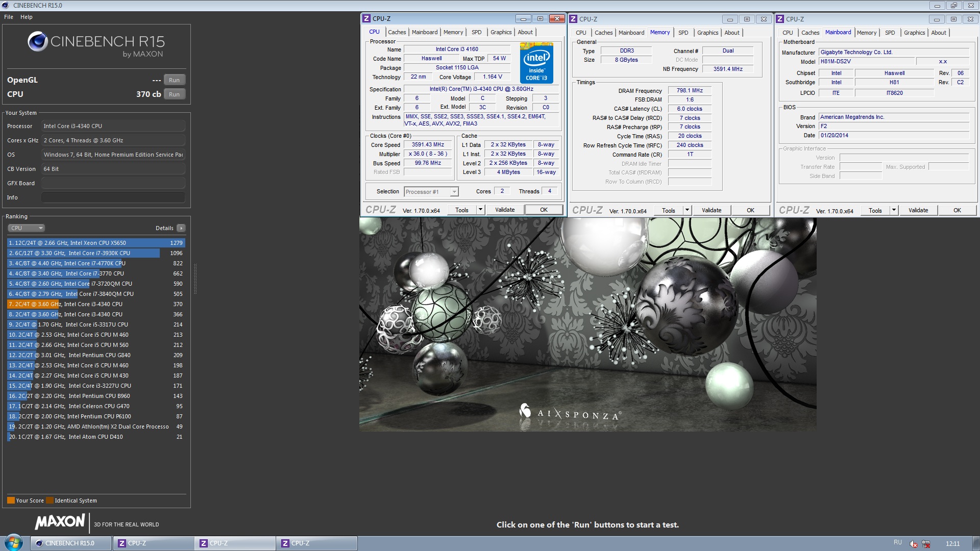Image resolution: width=980 pixels, height=551 pixels.
Task: Open the Details arrow in Ranking panel
Action: 181,228
